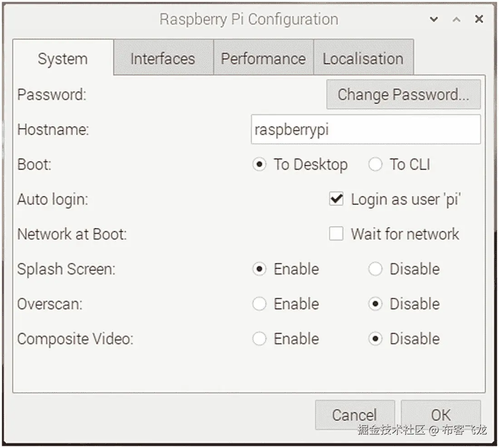Set Boot to 'To CLI'
The width and height of the screenshot is (499, 448).
click(376, 165)
